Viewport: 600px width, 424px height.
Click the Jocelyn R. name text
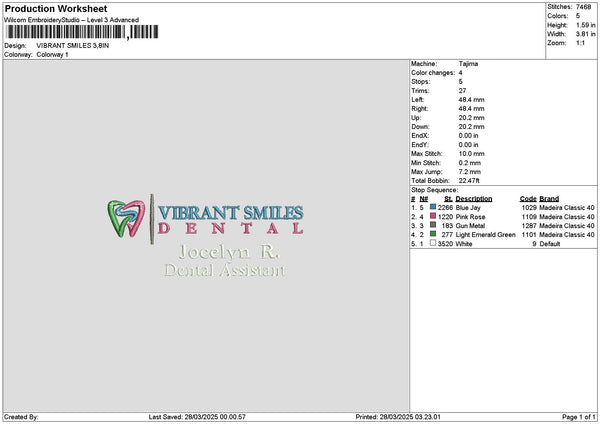coord(229,252)
